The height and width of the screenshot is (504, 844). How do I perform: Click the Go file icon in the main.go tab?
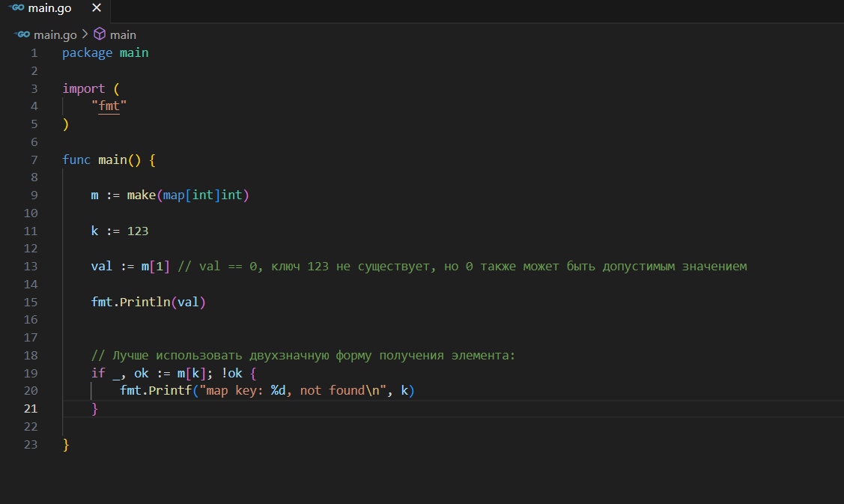click(16, 8)
